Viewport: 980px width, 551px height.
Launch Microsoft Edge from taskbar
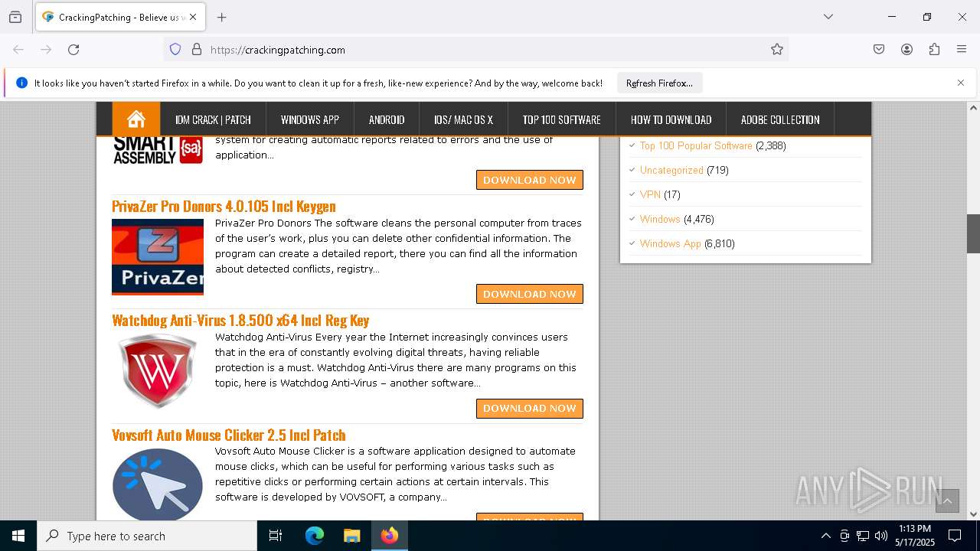tap(315, 536)
